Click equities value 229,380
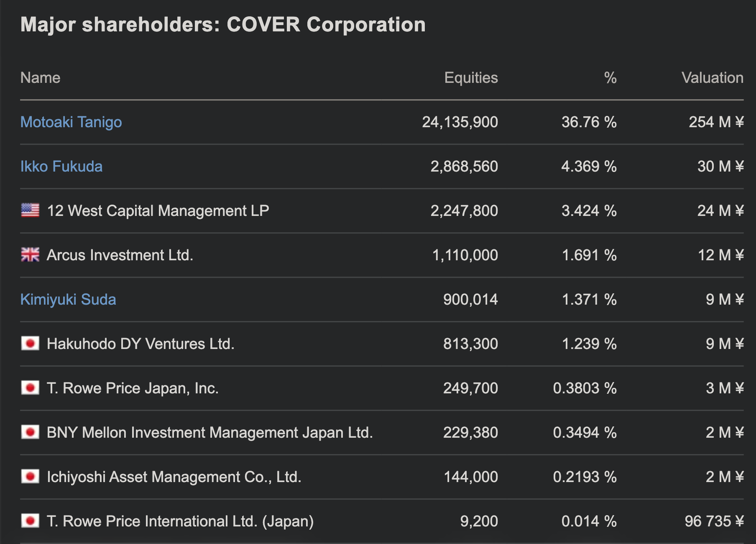756x544 pixels. (471, 433)
